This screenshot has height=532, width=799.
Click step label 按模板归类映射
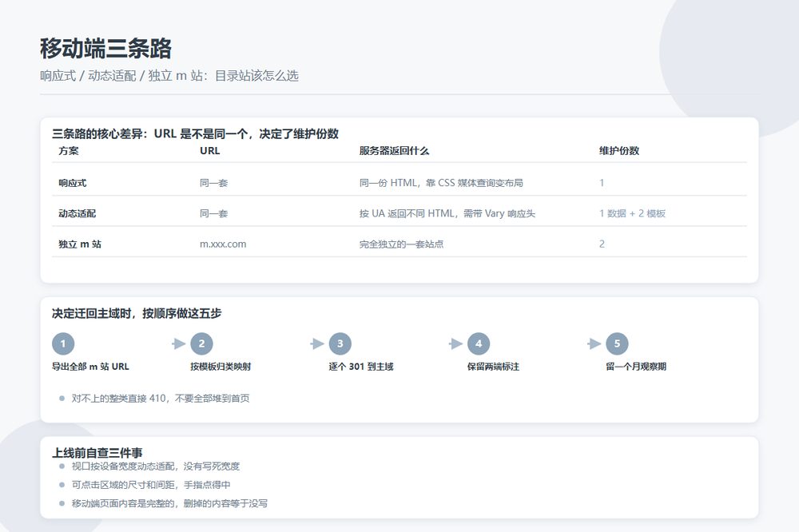click(x=221, y=367)
